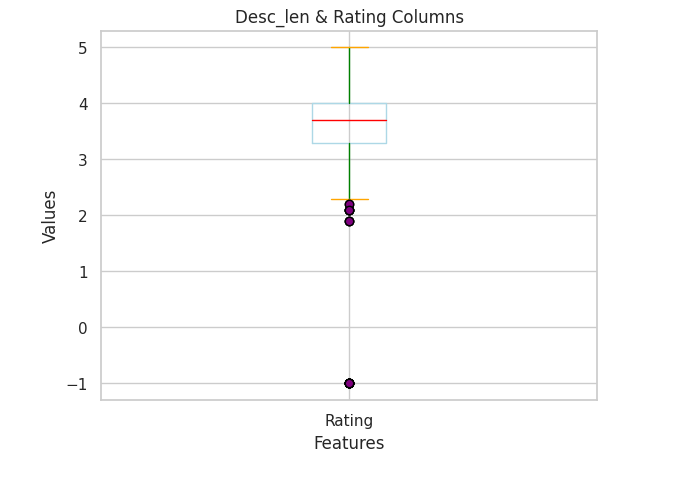Image resolution: width=685 pixels, height=480 pixels.
Task: Select the 'Rating' x-axis tick label
Action: click(349, 421)
